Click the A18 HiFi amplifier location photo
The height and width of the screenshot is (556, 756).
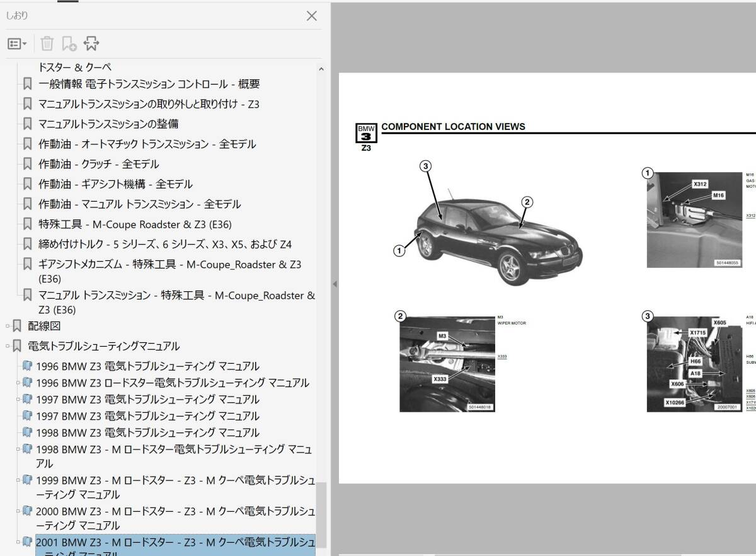click(x=694, y=364)
